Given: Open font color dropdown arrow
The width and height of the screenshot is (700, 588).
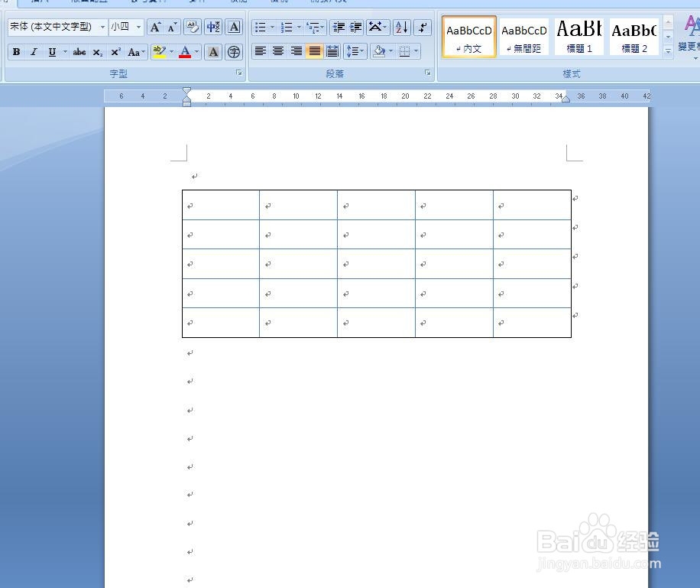Looking at the screenshot, I should click(x=196, y=52).
